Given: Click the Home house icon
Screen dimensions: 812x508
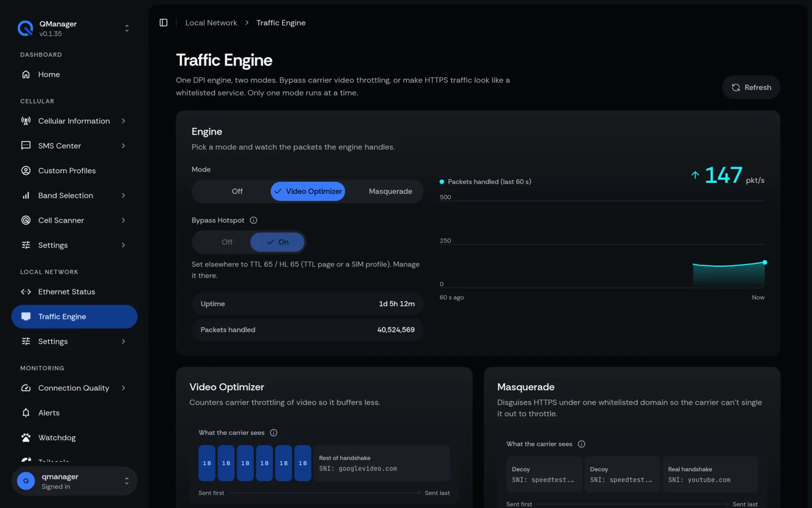Looking at the screenshot, I should 26,75.
